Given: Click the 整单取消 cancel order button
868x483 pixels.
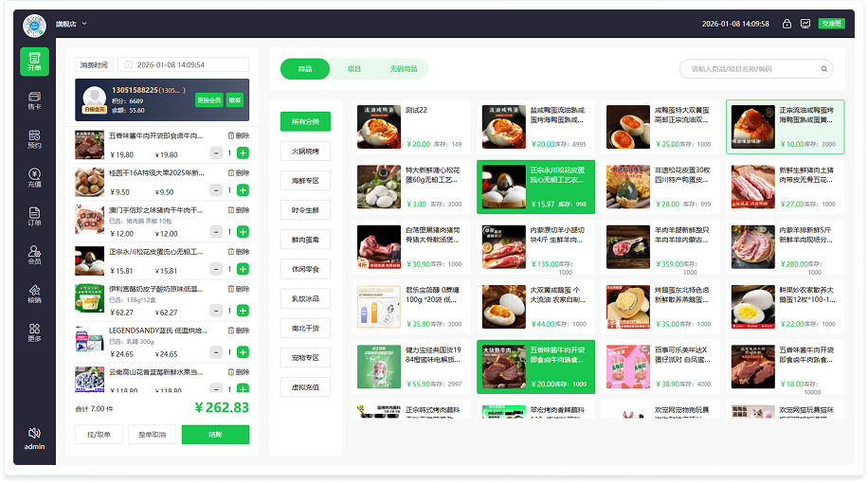Looking at the screenshot, I should 152,435.
